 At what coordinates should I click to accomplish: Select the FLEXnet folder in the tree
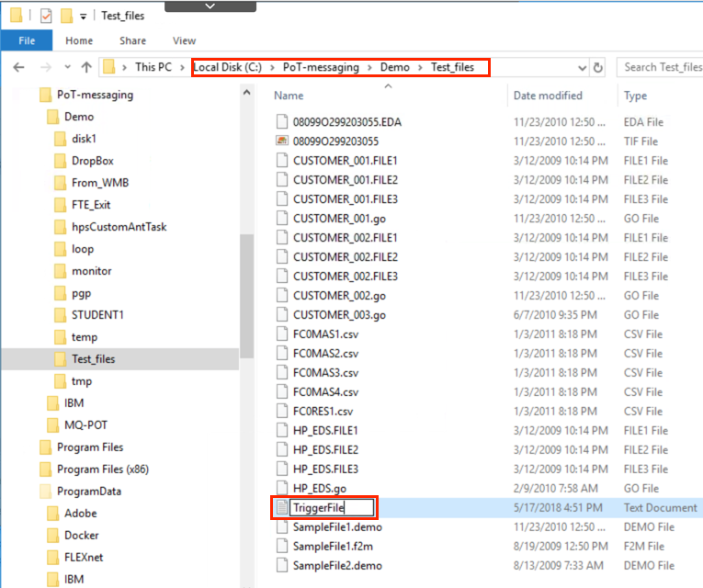tap(84, 558)
